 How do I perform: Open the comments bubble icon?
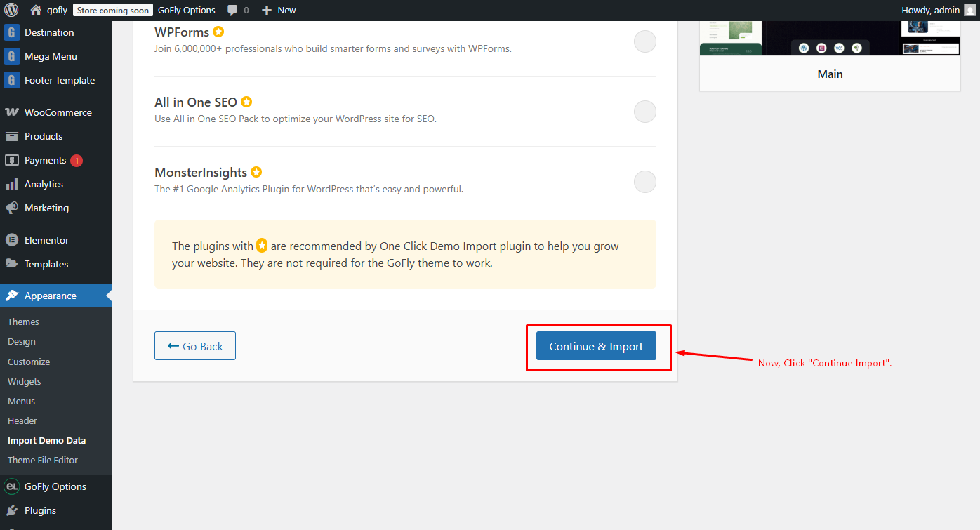click(232, 11)
